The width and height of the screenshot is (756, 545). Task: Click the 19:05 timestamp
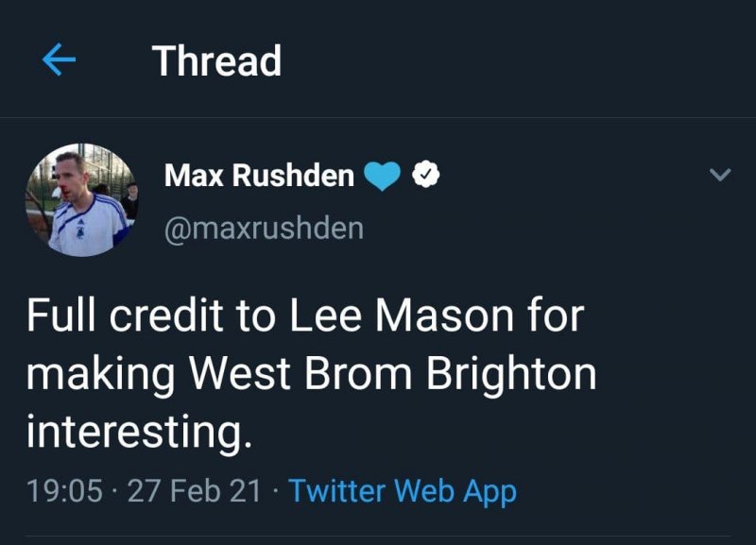tap(64, 491)
